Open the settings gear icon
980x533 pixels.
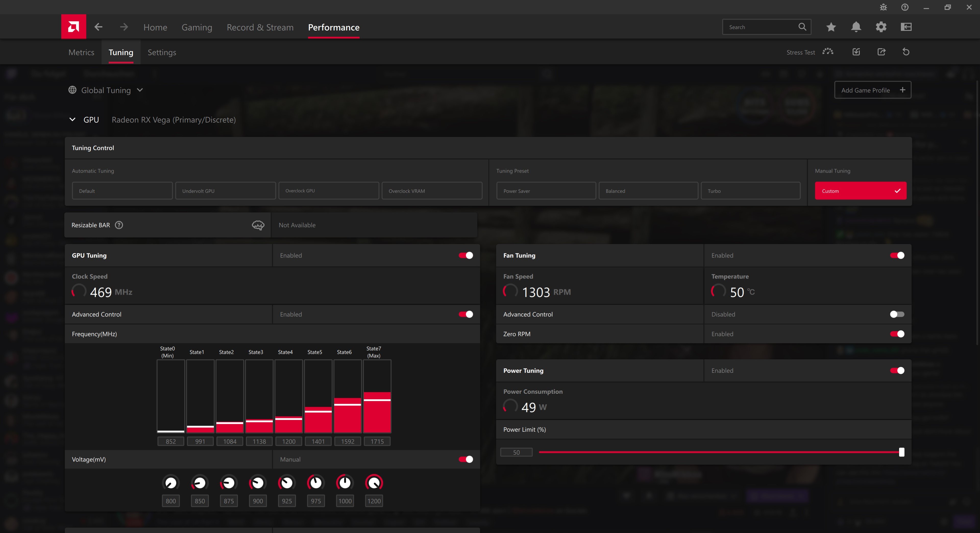click(881, 27)
